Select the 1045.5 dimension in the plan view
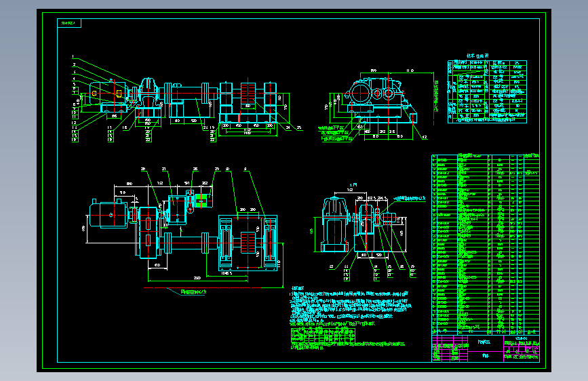The height and width of the screenshot is (381, 588). click(227, 273)
